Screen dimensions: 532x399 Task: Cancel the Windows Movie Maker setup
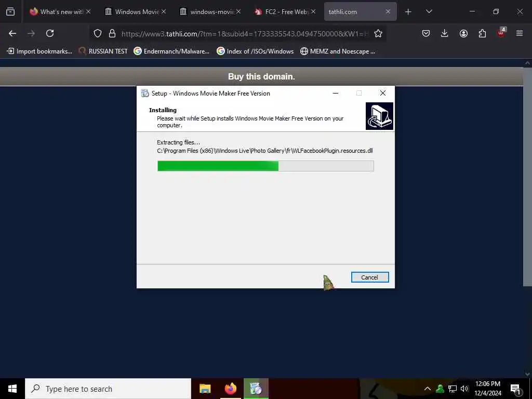point(370,277)
